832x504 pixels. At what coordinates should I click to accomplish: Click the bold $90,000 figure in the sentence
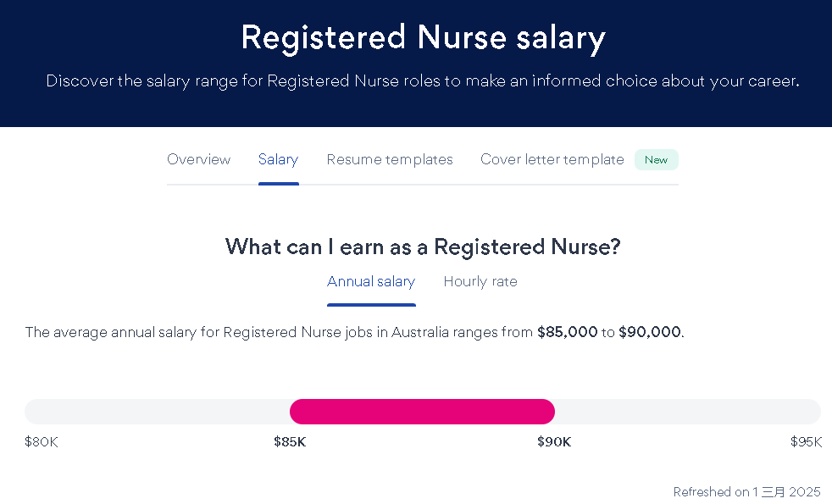(649, 332)
